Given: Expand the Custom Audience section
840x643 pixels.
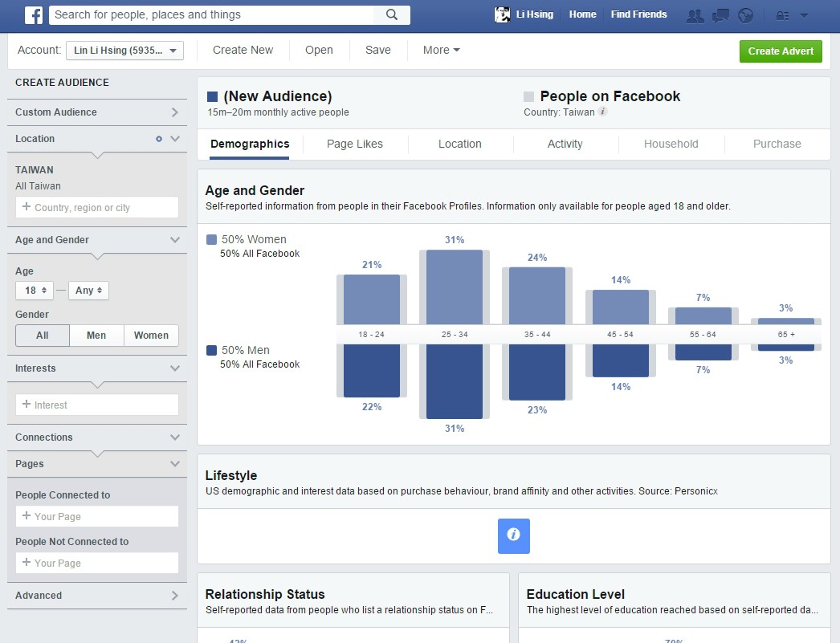Looking at the screenshot, I should pyautogui.click(x=97, y=112).
